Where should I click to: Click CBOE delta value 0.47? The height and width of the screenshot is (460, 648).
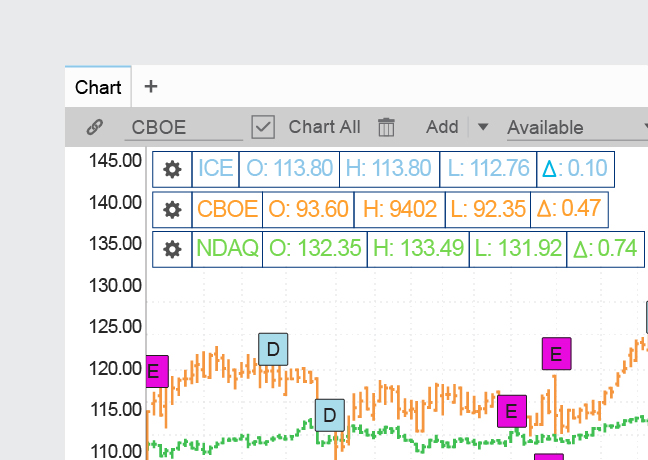click(569, 209)
